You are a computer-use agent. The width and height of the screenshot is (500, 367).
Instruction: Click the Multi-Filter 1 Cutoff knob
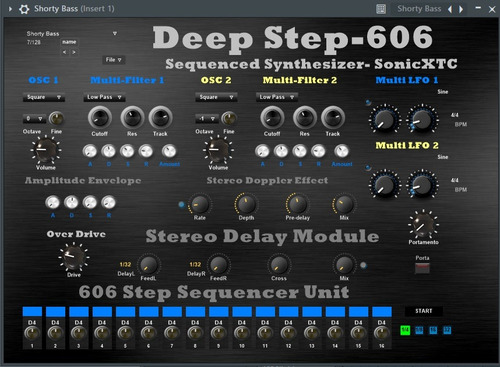(99, 117)
